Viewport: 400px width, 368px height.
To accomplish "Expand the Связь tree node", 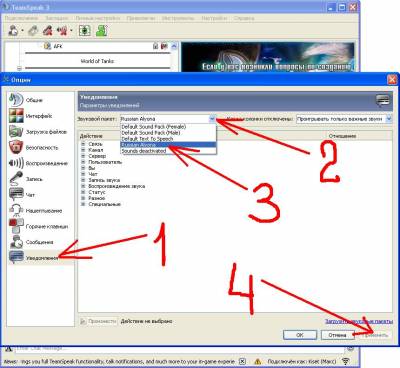I will pos(83,144).
